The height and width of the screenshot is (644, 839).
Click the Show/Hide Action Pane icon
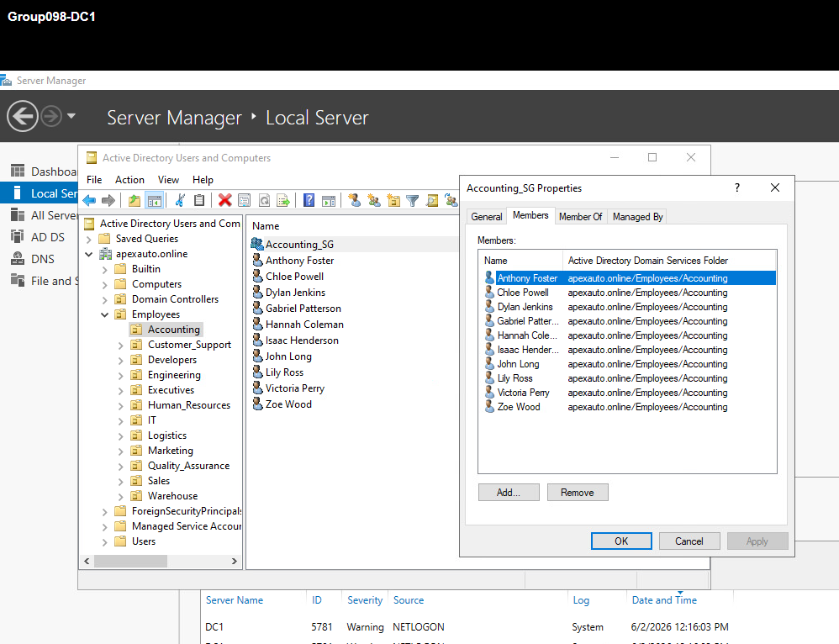pyautogui.click(x=329, y=201)
